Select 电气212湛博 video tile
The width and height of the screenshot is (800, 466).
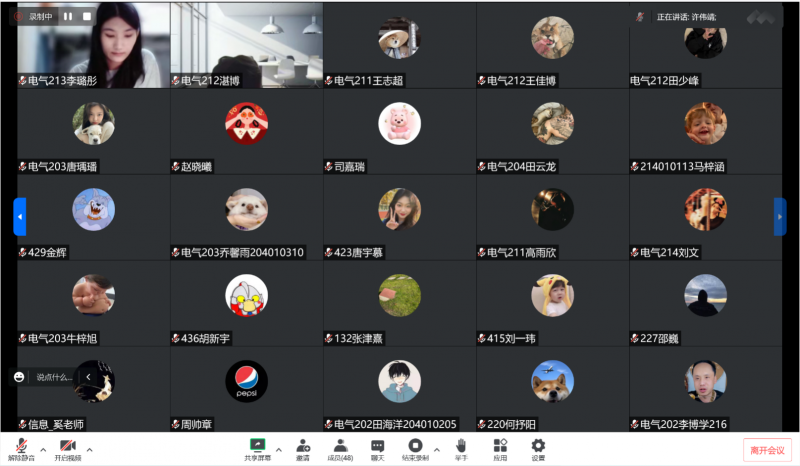(246, 45)
